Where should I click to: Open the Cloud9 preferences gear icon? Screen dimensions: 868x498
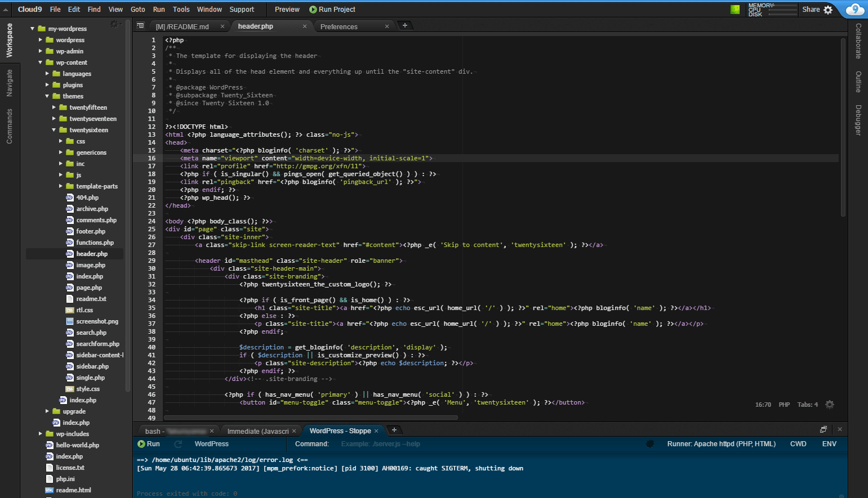(828, 10)
